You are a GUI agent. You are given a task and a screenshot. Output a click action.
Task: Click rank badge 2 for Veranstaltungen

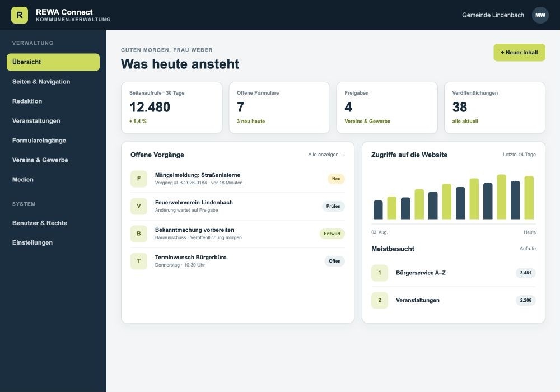(380, 301)
